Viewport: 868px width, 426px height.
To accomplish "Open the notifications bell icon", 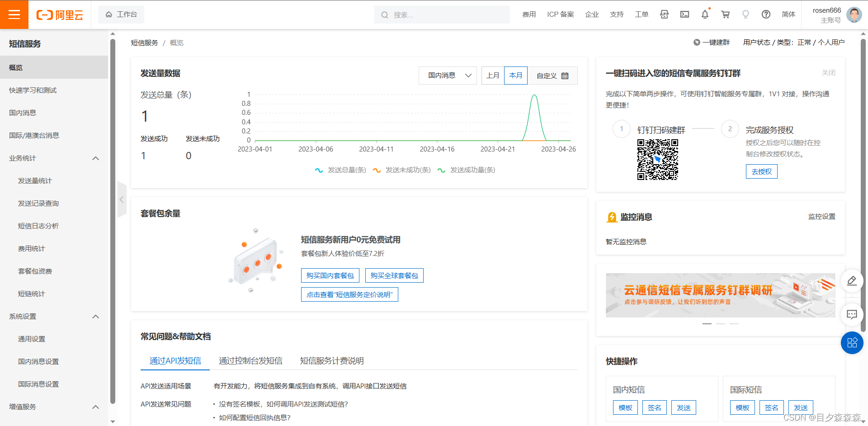I will (705, 14).
